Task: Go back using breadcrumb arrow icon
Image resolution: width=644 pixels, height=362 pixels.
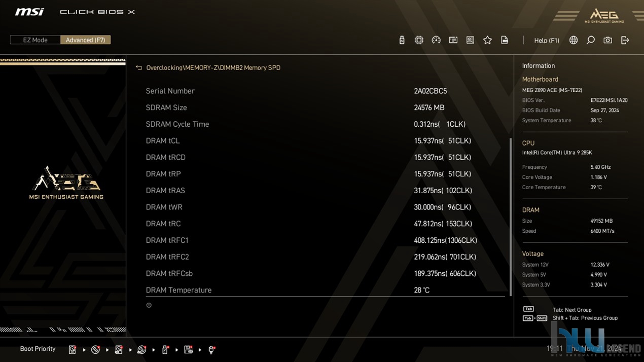Action: click(x=139, y=67)
